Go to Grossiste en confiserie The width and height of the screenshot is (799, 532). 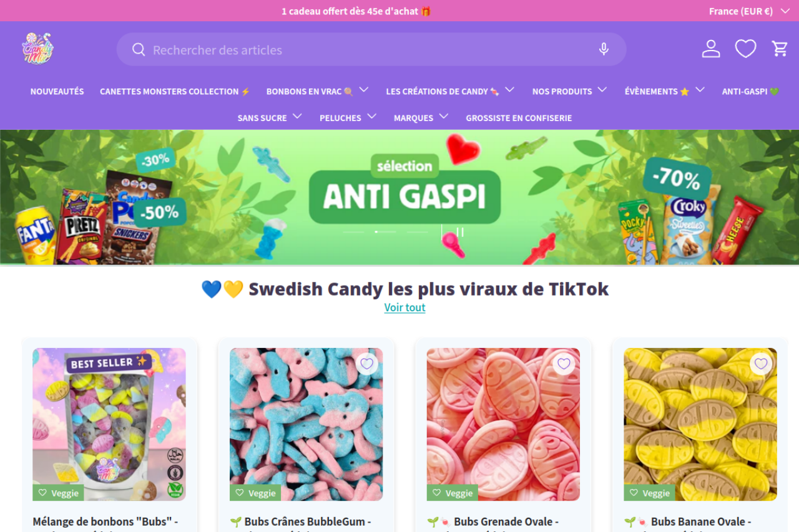(x=519, y=118)
